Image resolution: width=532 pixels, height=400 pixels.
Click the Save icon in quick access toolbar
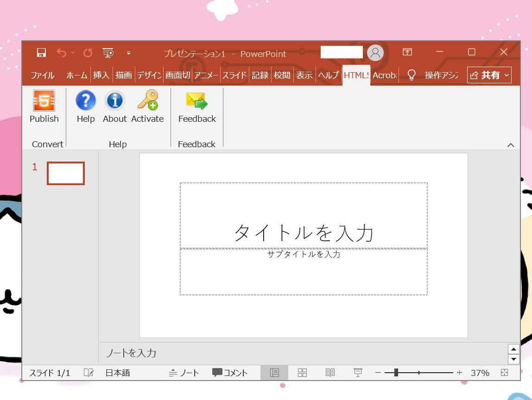click(41, 53)
